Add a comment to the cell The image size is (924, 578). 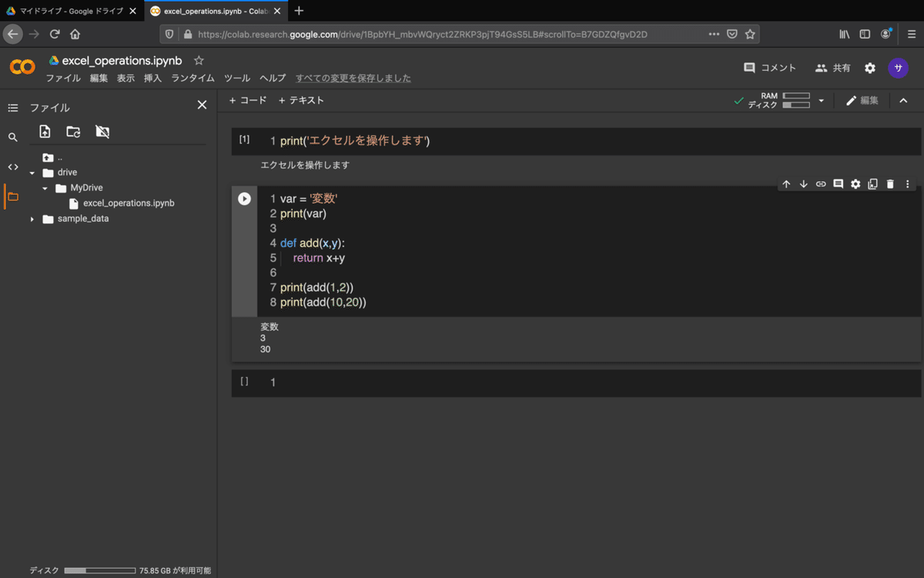[838, 183]
